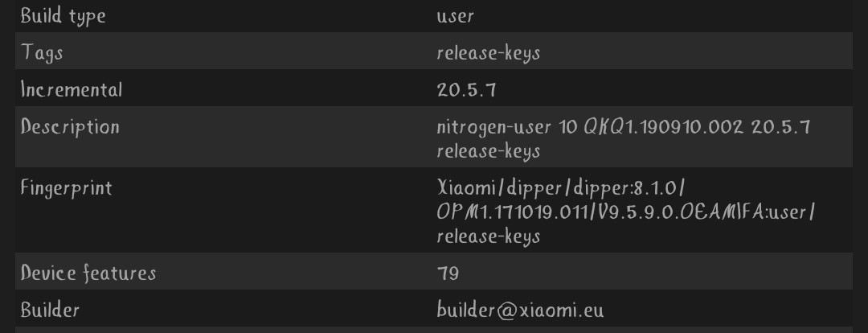Select the Device features row label
This screenshot has width=868, height=333.
coord(88,273)
